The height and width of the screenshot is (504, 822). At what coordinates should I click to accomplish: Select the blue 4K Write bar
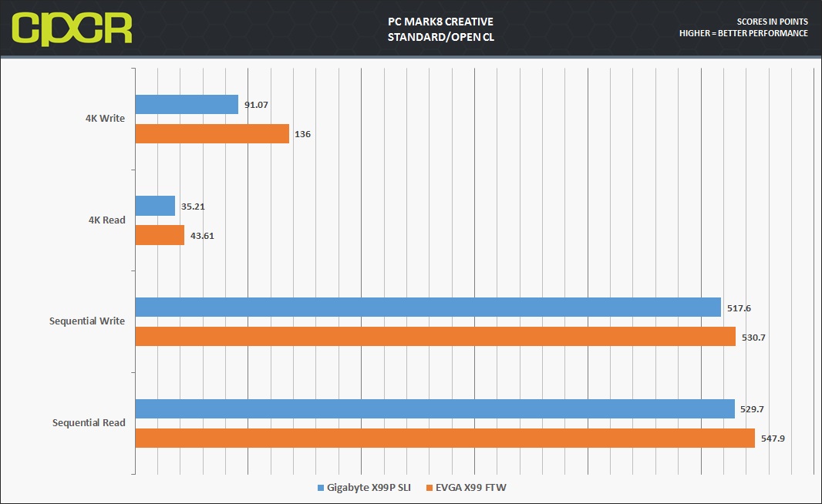[x=187, y=104]
